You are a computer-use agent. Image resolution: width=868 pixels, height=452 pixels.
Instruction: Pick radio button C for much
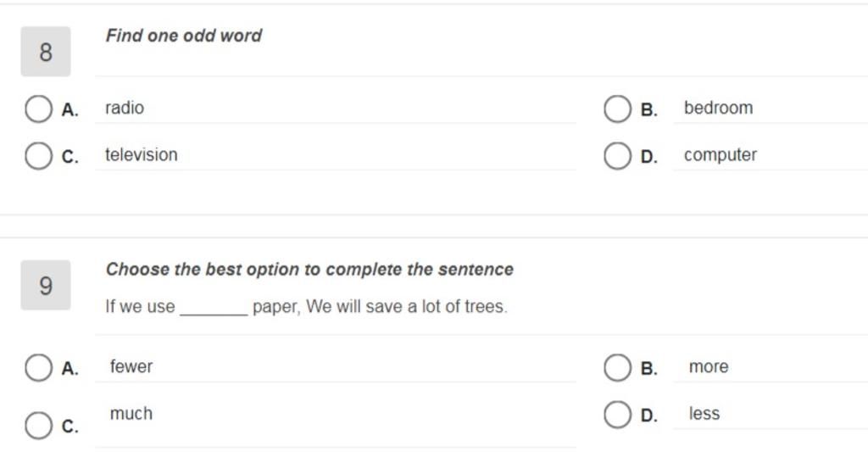pyautogui.click(x=38, y=426)
